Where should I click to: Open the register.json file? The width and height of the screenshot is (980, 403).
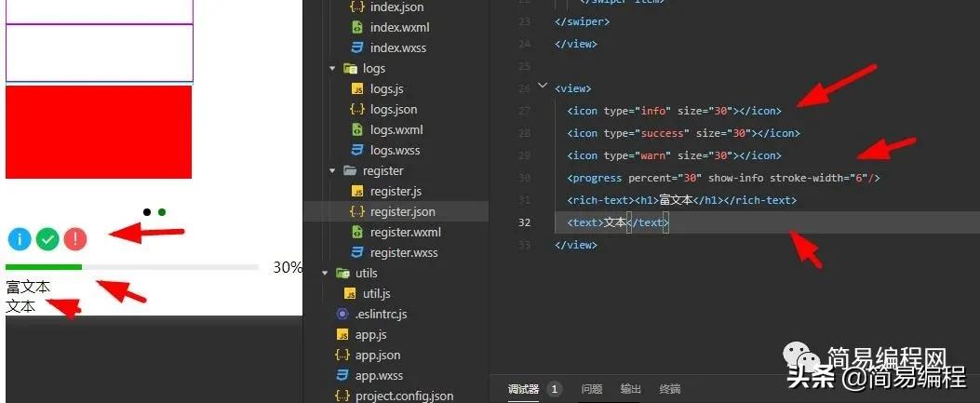403,212
